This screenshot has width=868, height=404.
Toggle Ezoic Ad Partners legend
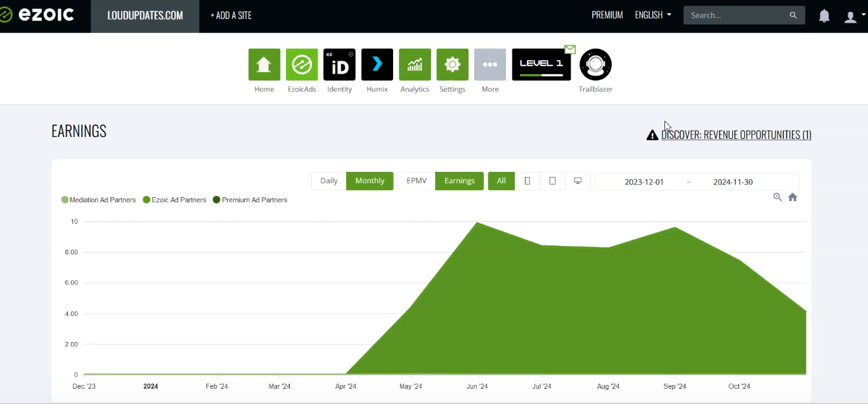(x=174, y=200)
